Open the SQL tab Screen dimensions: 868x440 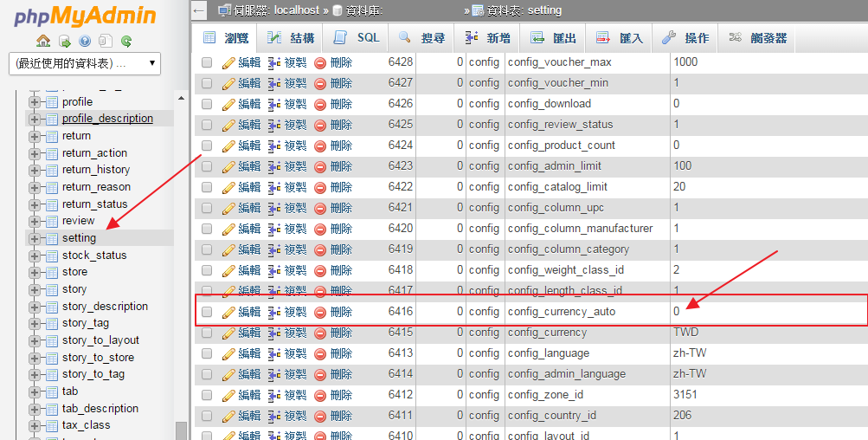[x=356, y=38]
